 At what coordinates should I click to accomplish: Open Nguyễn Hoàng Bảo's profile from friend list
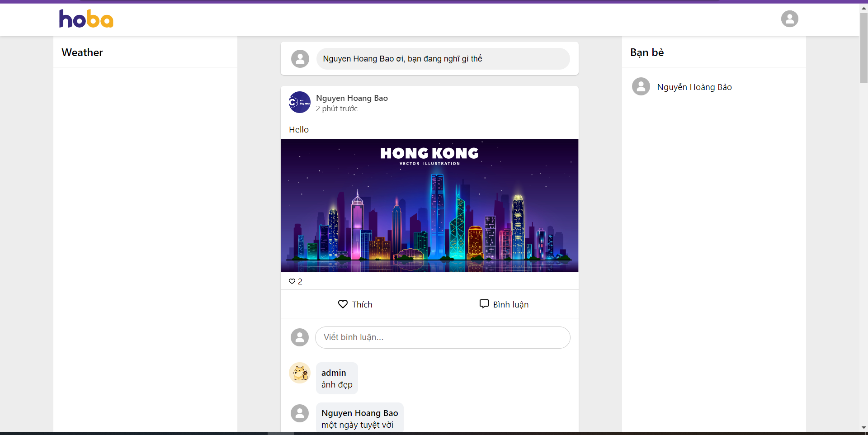click(694, 87)
